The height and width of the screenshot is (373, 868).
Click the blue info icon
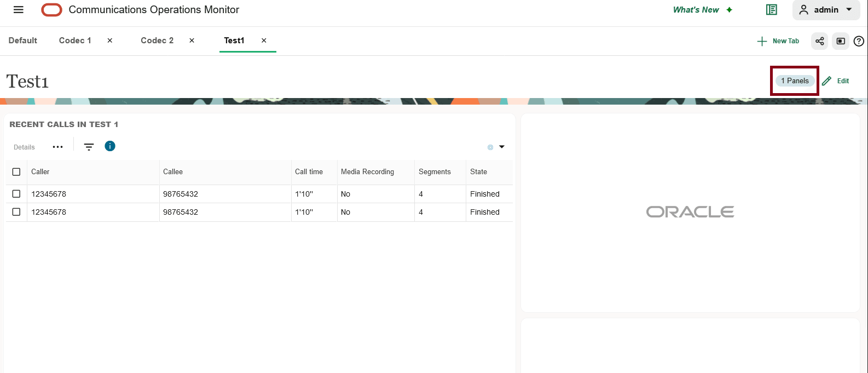point(110,146)
